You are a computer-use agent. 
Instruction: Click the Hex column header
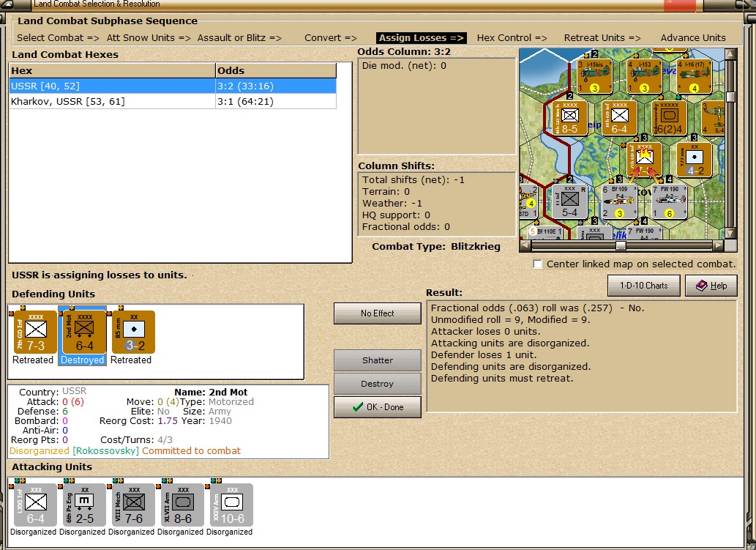tap(113, 70)
